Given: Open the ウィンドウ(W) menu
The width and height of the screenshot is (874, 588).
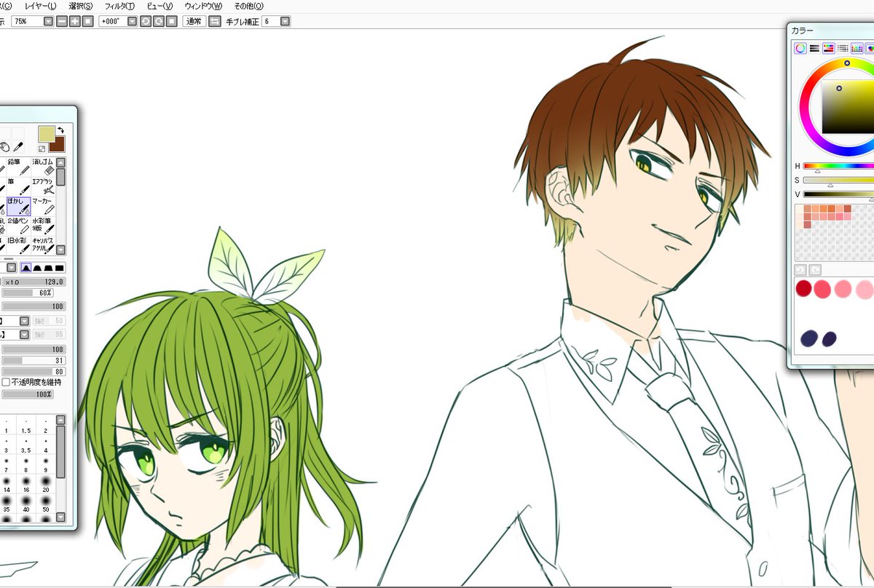Looking at the screenshot, I should click(203, 6).
